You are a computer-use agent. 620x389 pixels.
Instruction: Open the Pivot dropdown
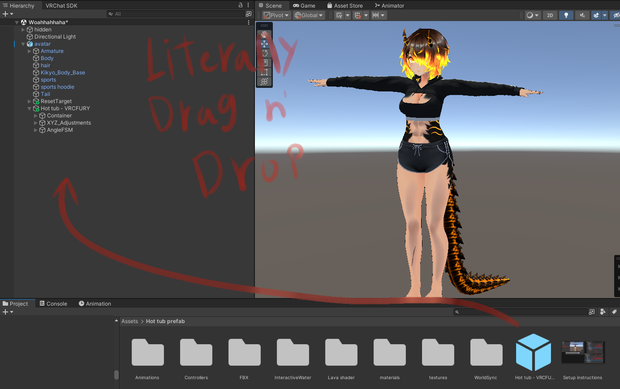[276, 15]
